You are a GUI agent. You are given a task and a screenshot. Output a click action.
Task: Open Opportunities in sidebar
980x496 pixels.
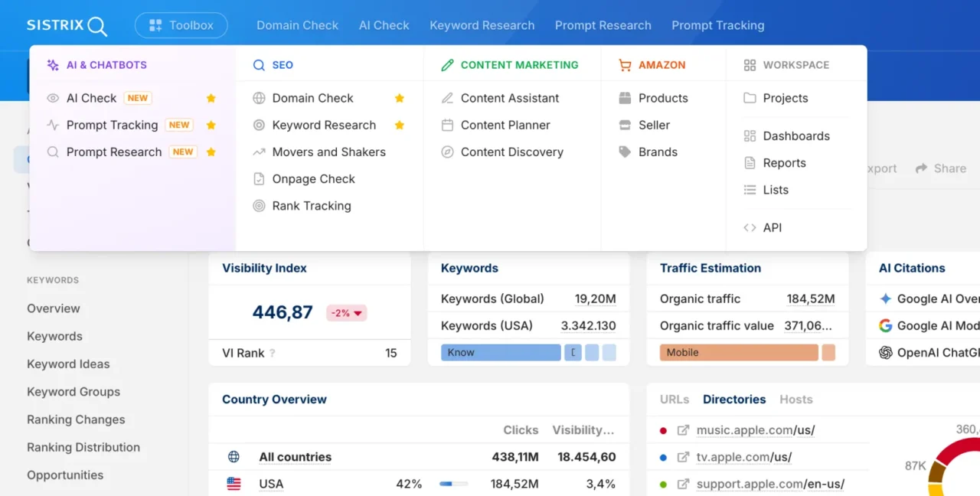[x=65, y=475]
